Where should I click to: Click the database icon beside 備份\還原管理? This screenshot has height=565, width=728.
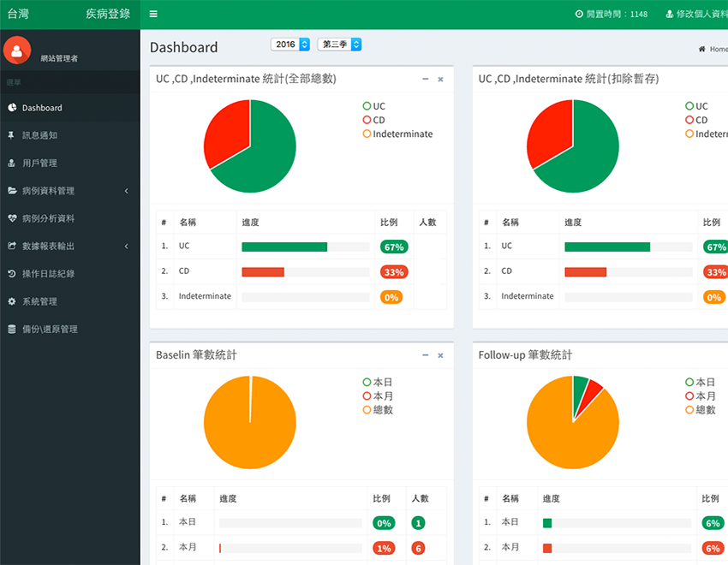(x=12, y=330)
